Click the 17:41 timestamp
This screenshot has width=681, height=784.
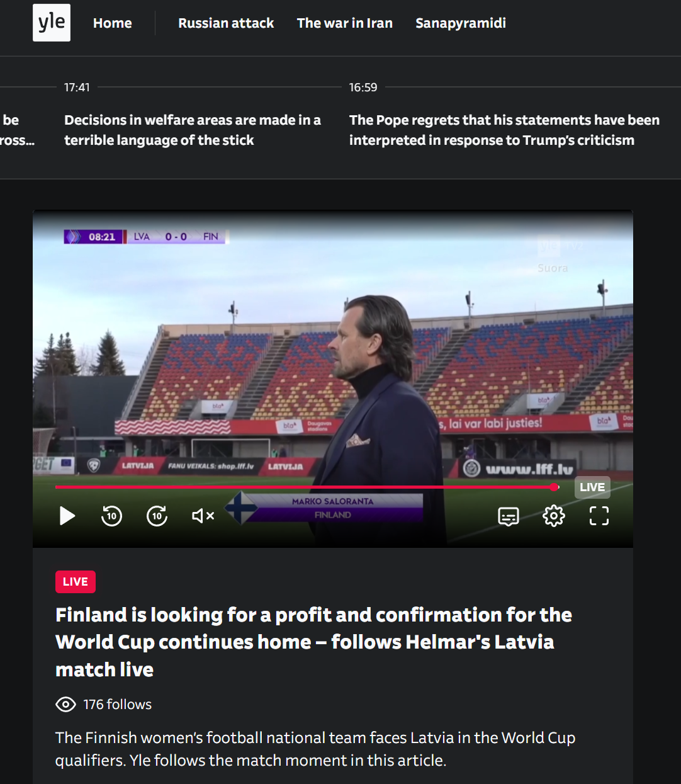click(77, 88)
